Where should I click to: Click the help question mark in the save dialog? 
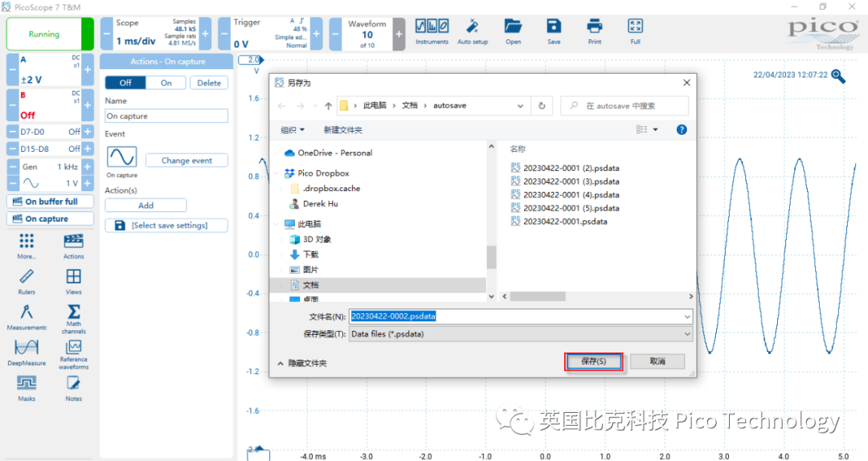(682, 129)
